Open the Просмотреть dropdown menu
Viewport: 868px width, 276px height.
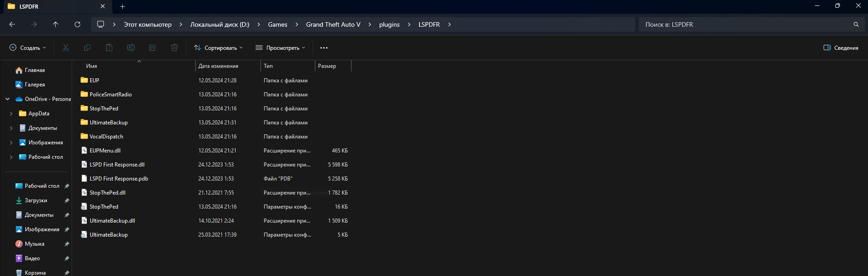[x=280, y=48]
